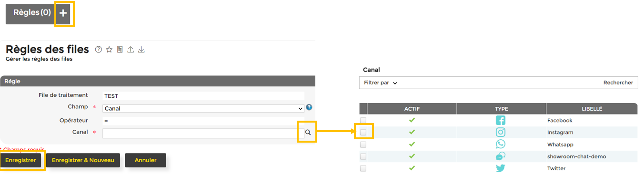Mark page as favorite with star icon

109,49
